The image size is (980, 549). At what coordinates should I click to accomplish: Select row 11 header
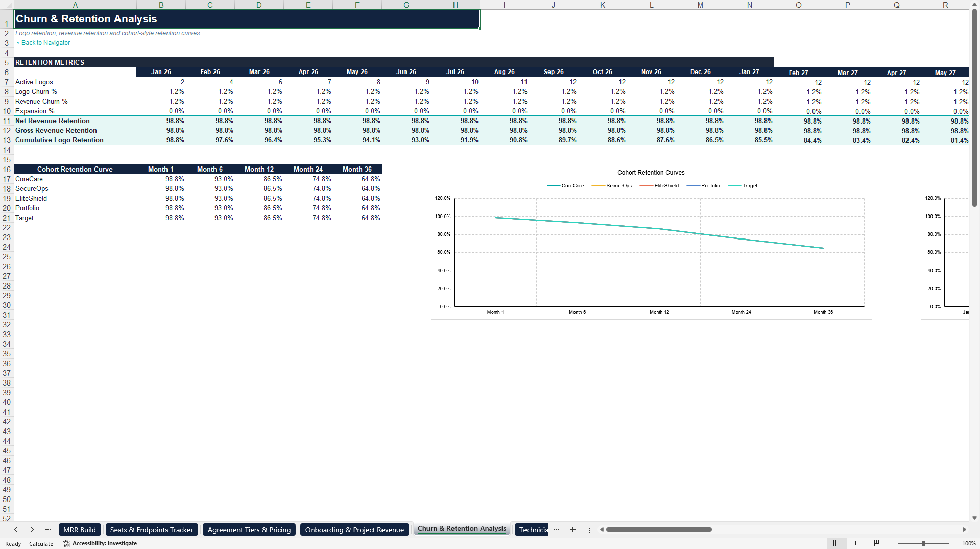click(7, 121)
